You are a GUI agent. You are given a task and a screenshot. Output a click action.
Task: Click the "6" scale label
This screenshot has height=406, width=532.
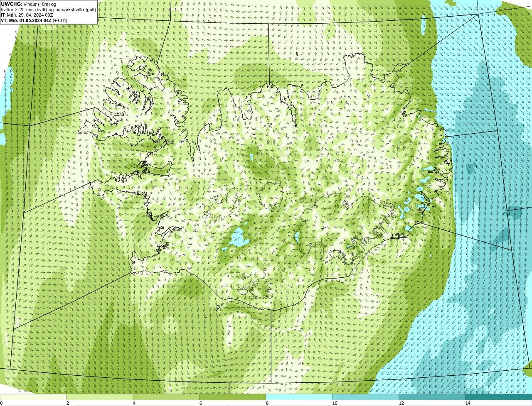[200, 403]
